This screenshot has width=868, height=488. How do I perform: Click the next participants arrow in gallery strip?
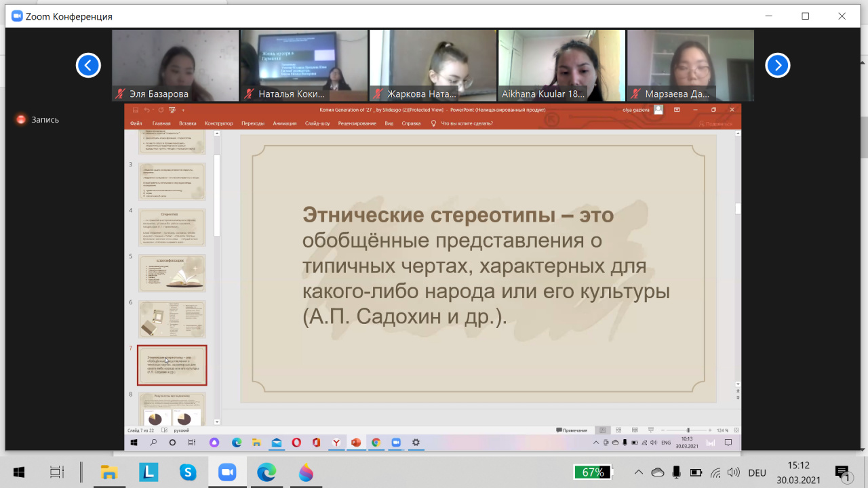(778, 65)
